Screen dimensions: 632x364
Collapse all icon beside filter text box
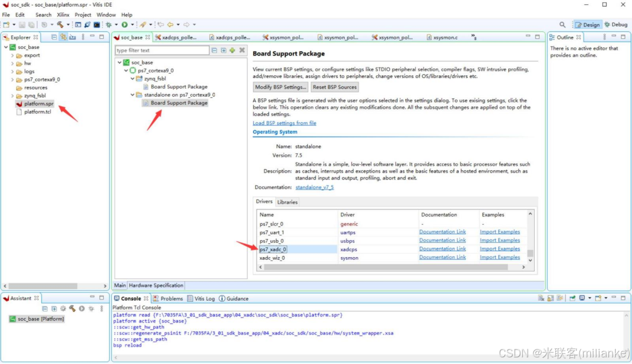(214, 50)
